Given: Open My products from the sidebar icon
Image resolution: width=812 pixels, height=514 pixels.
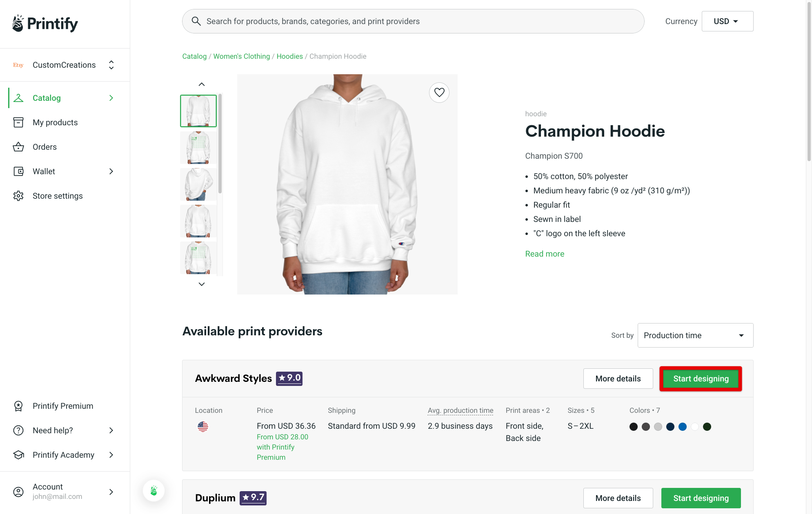Looking at the screenshot, I should tap(19, 122).
